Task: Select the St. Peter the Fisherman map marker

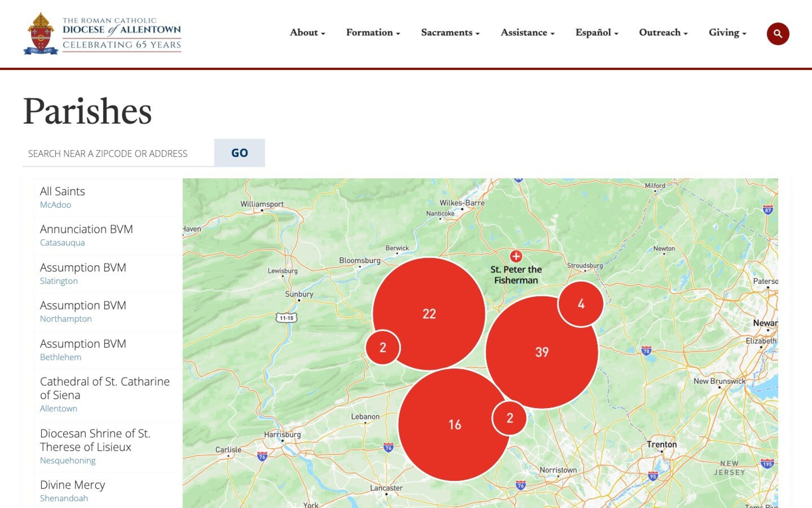Action: click(516, 256)
